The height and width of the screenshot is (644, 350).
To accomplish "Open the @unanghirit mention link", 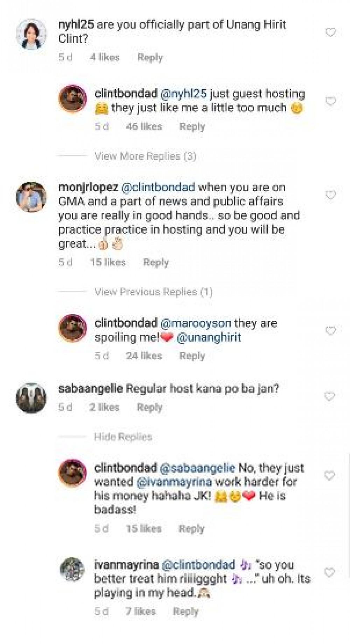I will click(209, 338).
